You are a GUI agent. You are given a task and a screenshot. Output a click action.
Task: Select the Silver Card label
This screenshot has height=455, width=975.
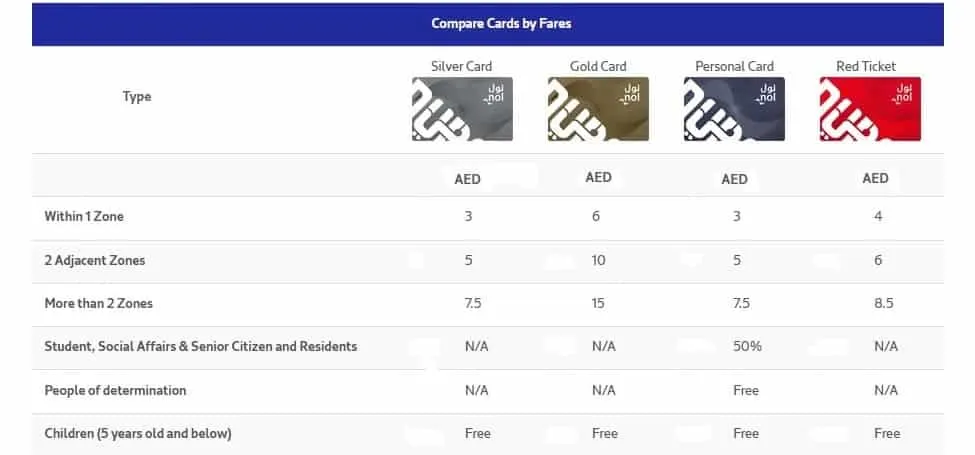pyautogui.click(x=461, y=66)
